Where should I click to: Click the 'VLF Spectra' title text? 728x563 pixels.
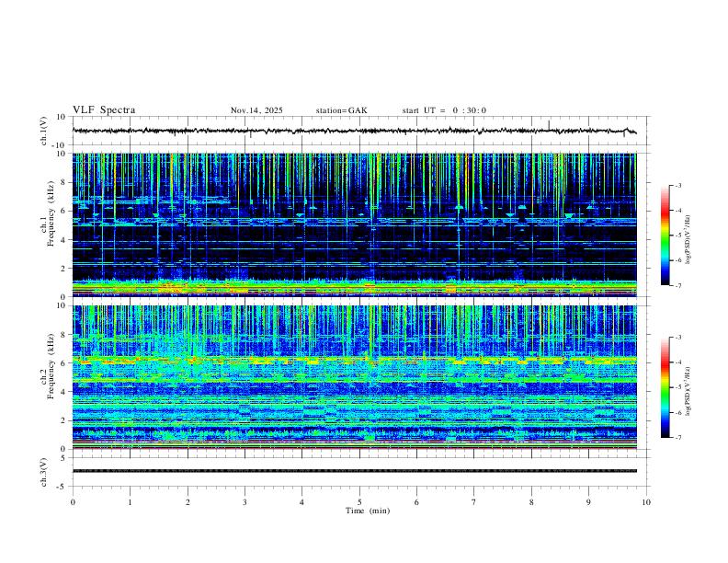pyautogui.click(x=104, y=110)
